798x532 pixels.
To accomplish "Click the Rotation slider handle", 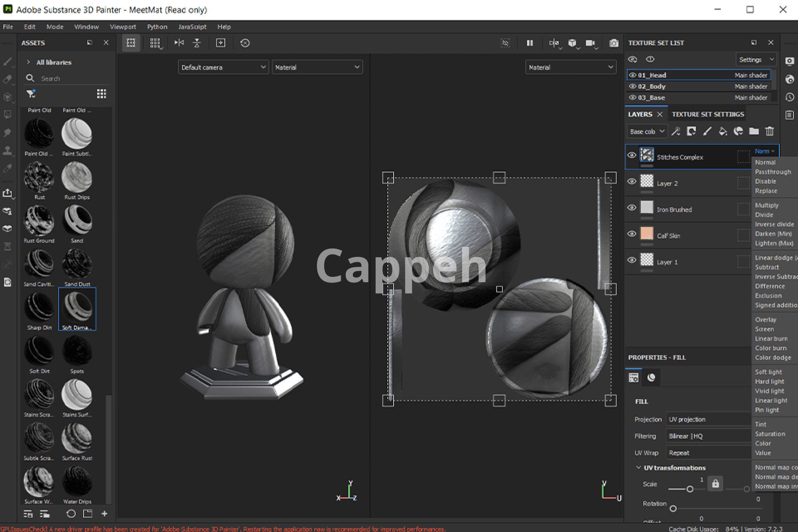I will 673,509.
